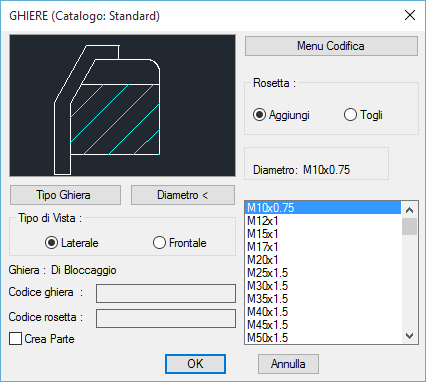Screen dimensions: 426x382
Task: Select M12x1 in the diameter list
Action: (x=323, y=221)
